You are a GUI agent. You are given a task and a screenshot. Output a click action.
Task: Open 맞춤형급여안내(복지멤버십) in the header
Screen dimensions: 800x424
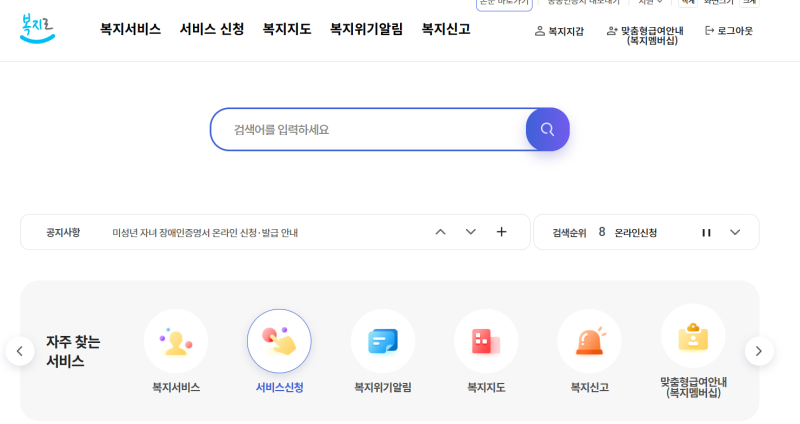pos(645,35)
